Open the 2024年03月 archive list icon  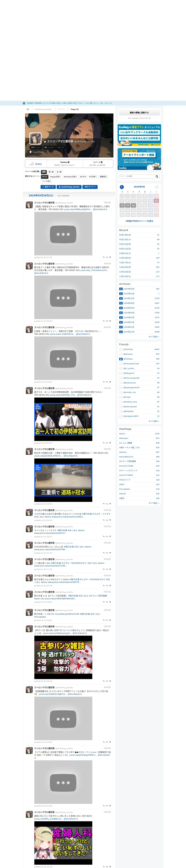click(121, 317)
